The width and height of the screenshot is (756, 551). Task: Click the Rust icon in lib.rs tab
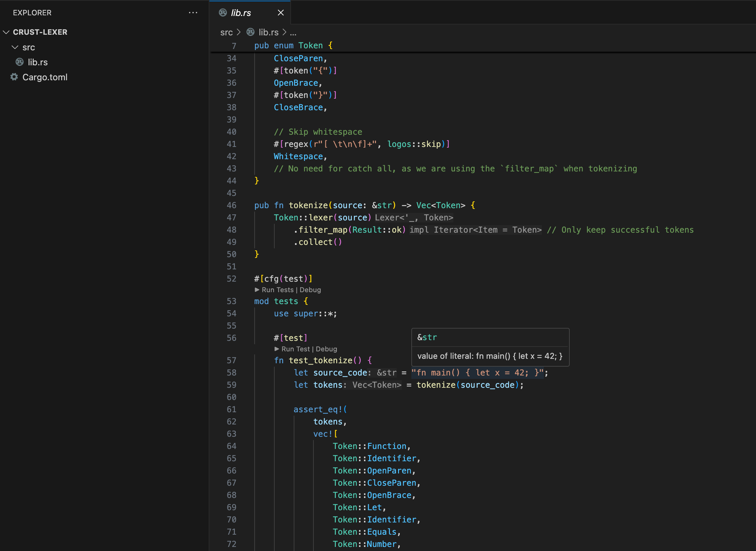click(223, 13)
